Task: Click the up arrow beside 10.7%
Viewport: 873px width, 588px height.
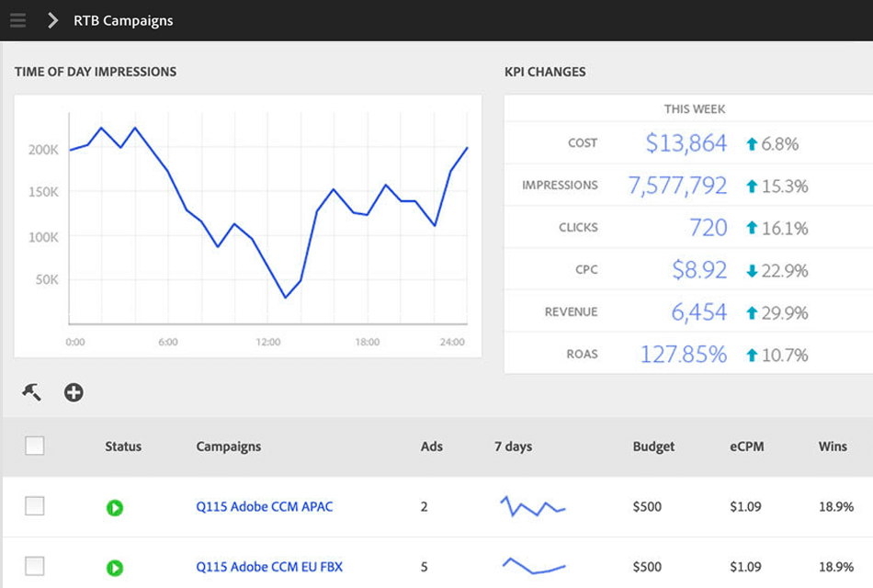Action: point(752,355)
